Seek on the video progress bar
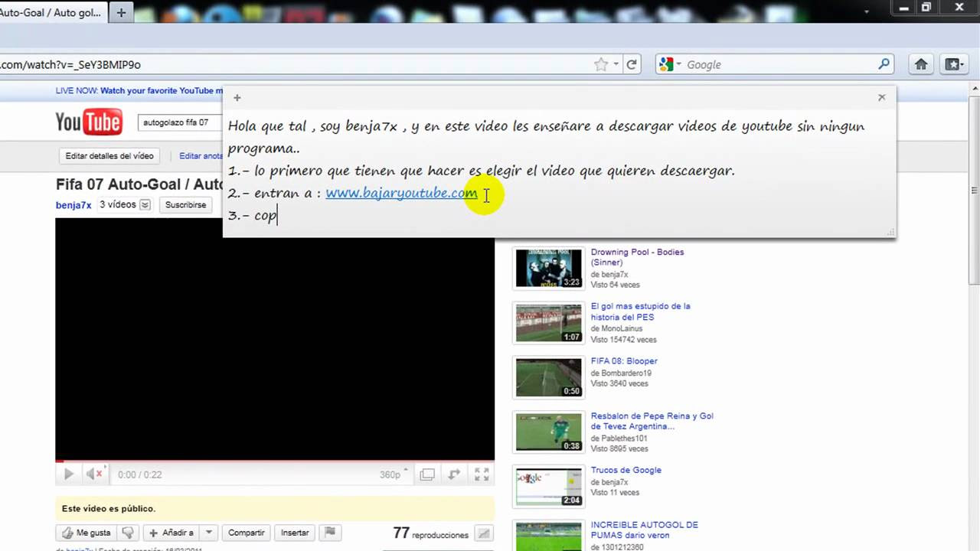Viewport: 980px width, 551px height. pos(275,461)
